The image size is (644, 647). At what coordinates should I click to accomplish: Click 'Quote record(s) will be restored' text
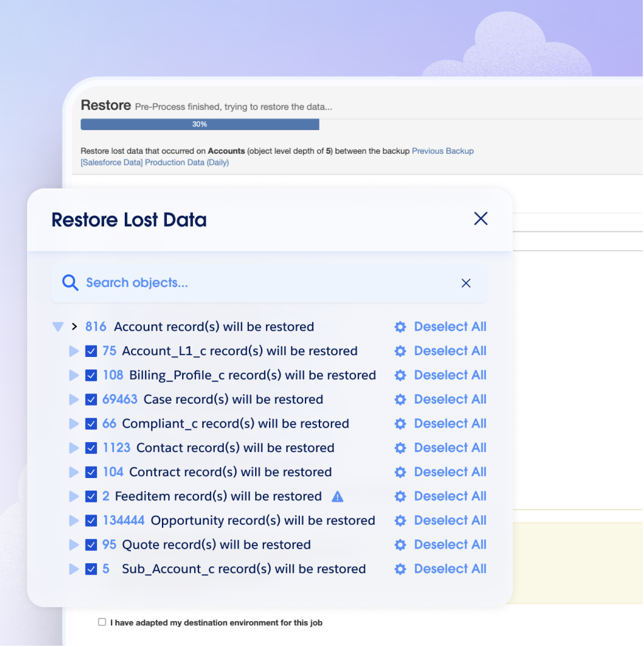(x=217, y=545)
